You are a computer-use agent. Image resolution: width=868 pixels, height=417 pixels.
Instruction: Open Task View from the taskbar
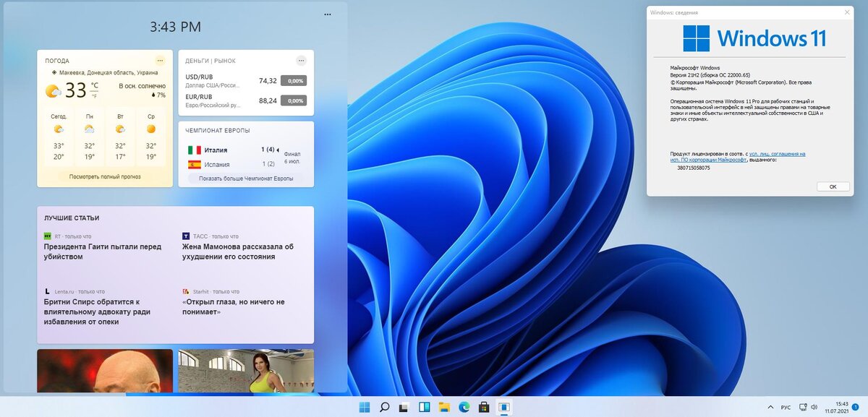click(405, 407)
